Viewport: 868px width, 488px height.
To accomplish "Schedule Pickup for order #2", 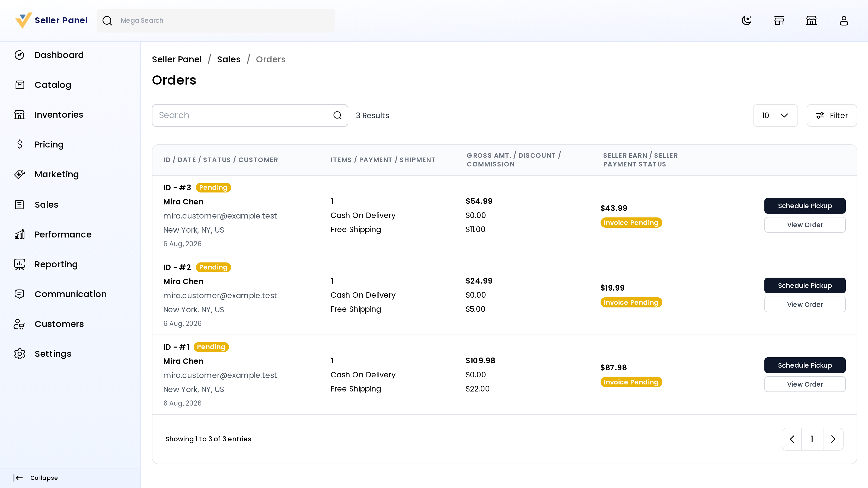I will pos(805,285).
